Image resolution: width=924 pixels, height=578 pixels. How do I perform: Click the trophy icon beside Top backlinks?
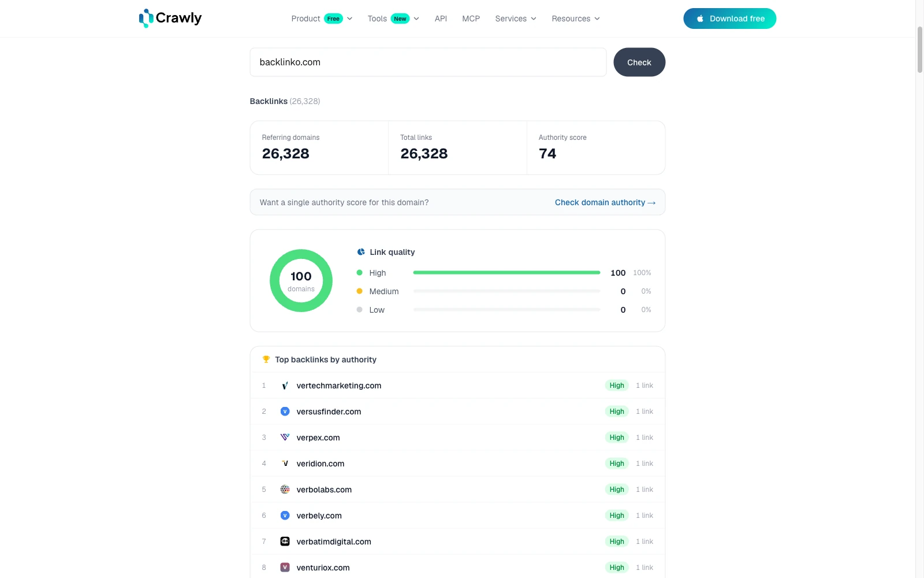pos(266,360)
